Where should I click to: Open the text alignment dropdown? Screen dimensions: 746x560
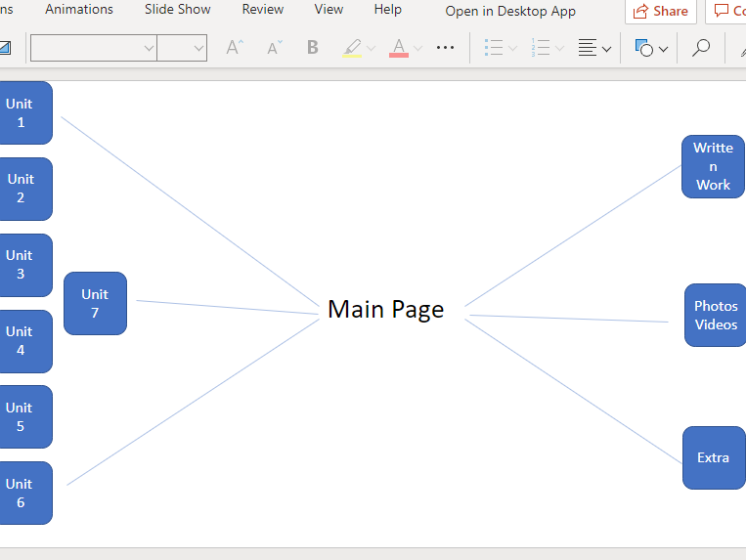tap(594, 48)
